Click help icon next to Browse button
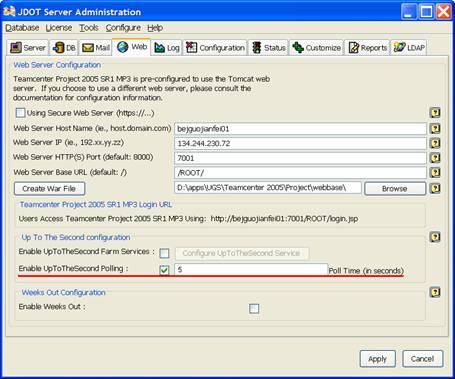Image resolution: width=455 pixels, height=379 pixels. point(435,188)
